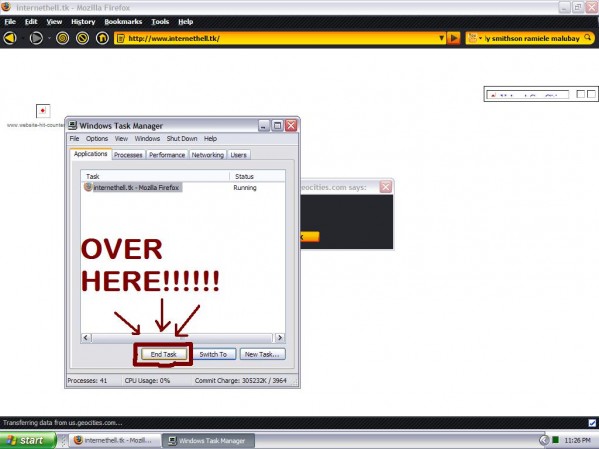Select internethell.tk - Mozilla Firefox task row
599x449 pixels.
tap(133, 188)
